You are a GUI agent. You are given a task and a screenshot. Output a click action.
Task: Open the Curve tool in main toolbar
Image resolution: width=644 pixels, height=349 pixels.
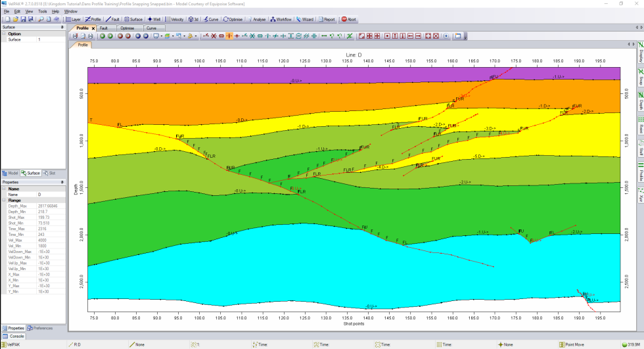[x=211, y=19]
